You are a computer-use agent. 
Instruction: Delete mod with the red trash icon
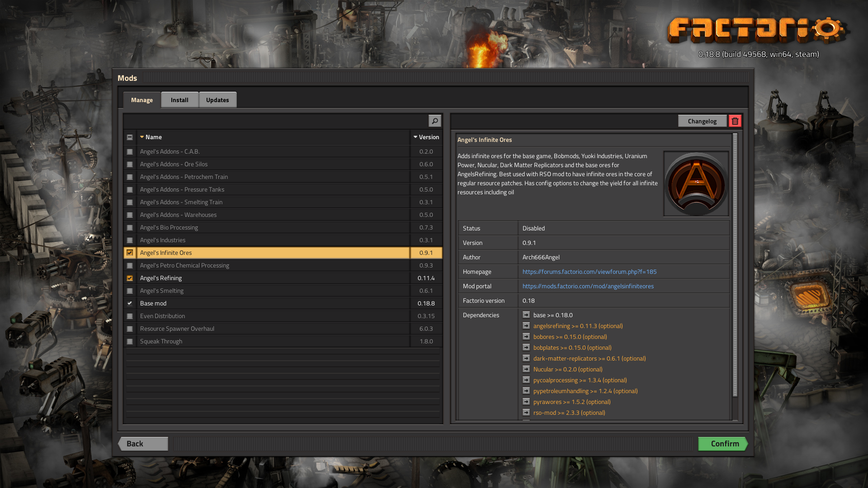[735, 121]
